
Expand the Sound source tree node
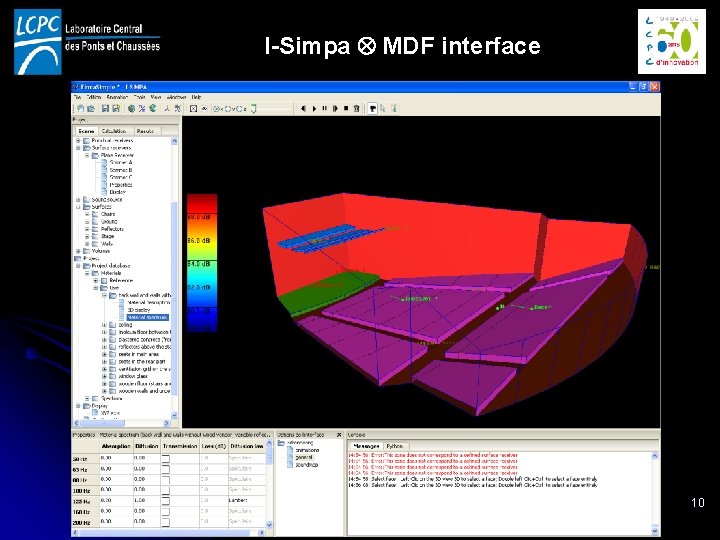(x=78, y=200)
